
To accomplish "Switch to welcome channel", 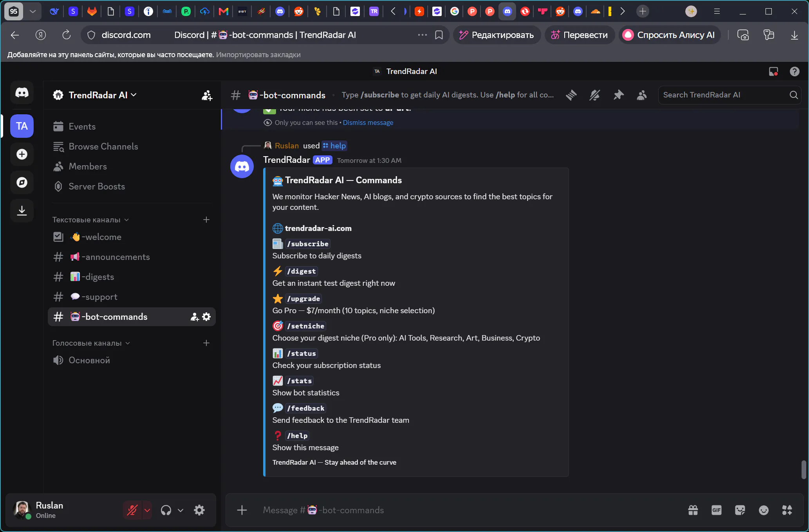I will pos(132,237).
